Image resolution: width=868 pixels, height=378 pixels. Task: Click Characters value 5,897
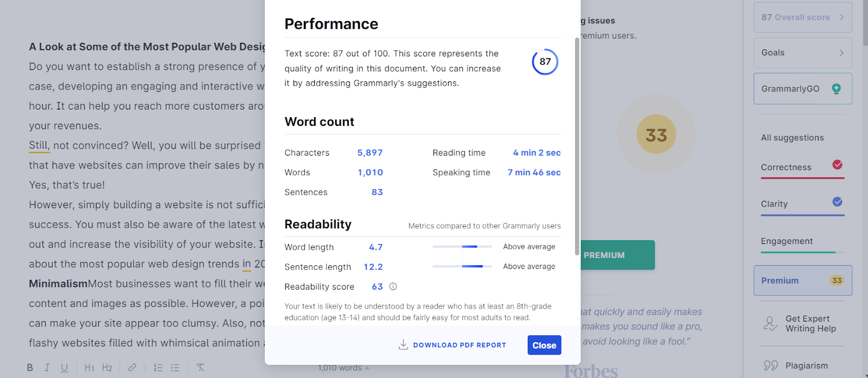[x=370, y=153]
